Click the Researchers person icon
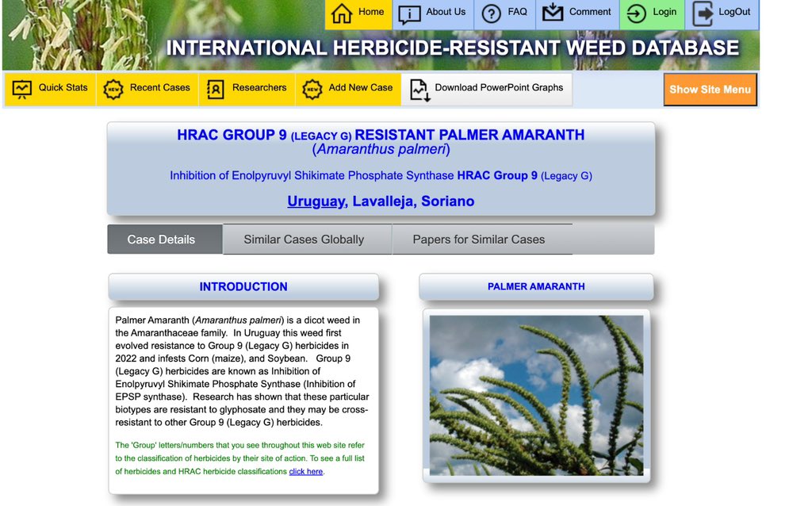This screenshot has width=812, height=506. [x=216, y=90]
